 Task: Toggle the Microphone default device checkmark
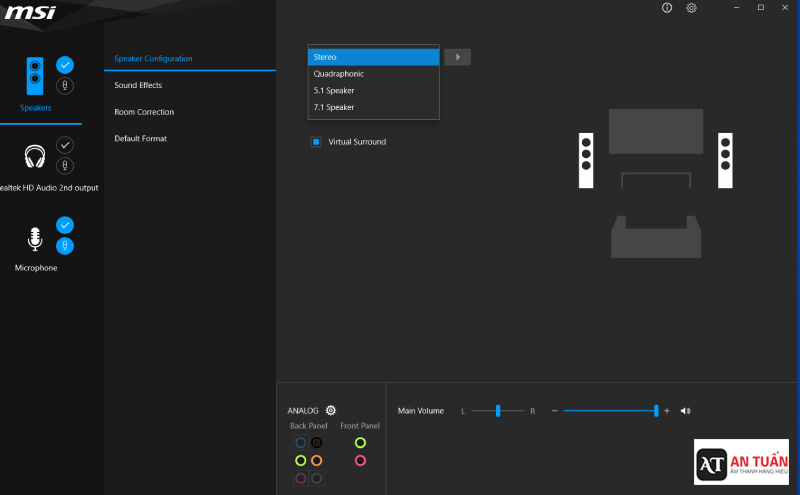pyautogui.click(x=65, y=225)
